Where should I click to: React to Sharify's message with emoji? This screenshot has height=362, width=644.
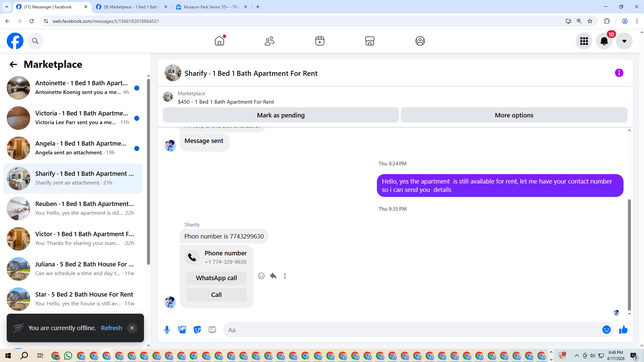pyautogui.click(x=261, y=276)
